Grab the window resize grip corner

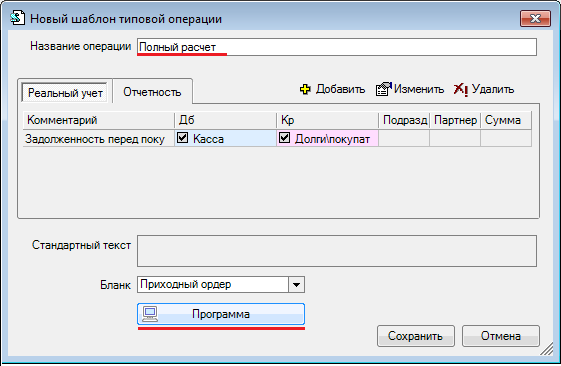coord(547,349)
